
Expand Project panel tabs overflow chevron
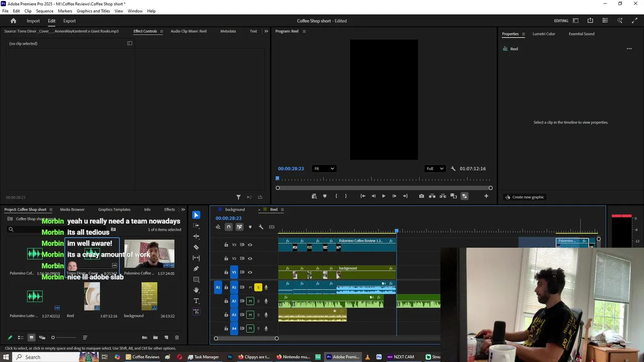183,210
